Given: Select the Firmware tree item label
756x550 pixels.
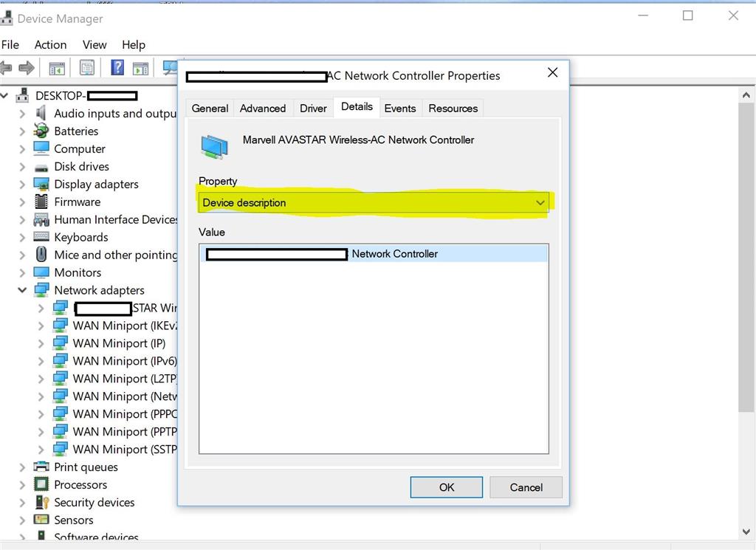Looking at the screenshot, I should (77, 202).
